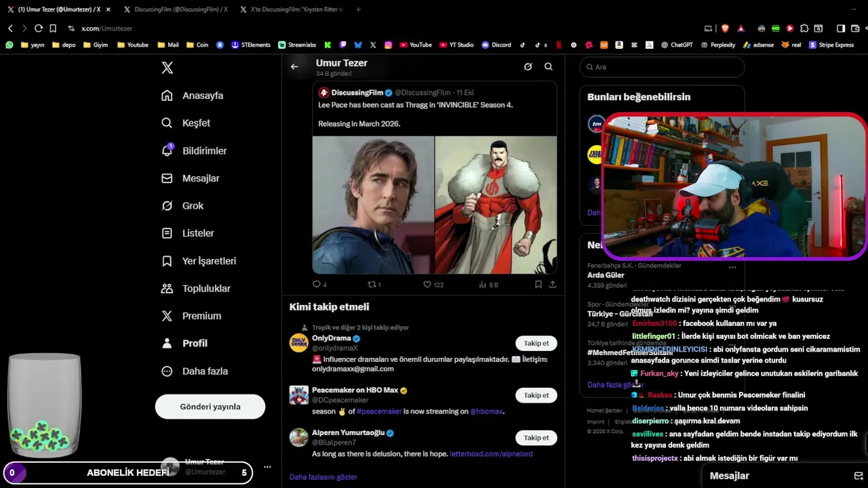Screen dimensions: 868x488
Task: Click the Gönderi yayınla button
Action: point(210,407)
